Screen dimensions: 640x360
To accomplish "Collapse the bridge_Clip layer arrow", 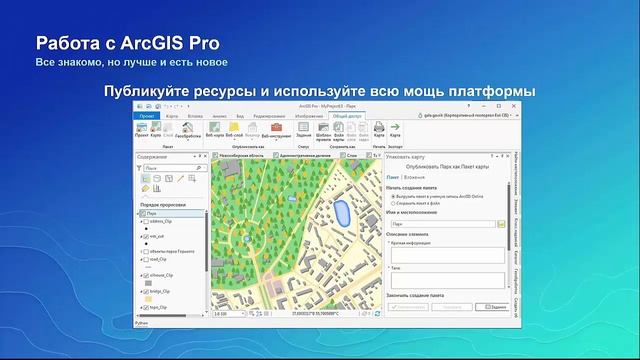I will 142,292.
